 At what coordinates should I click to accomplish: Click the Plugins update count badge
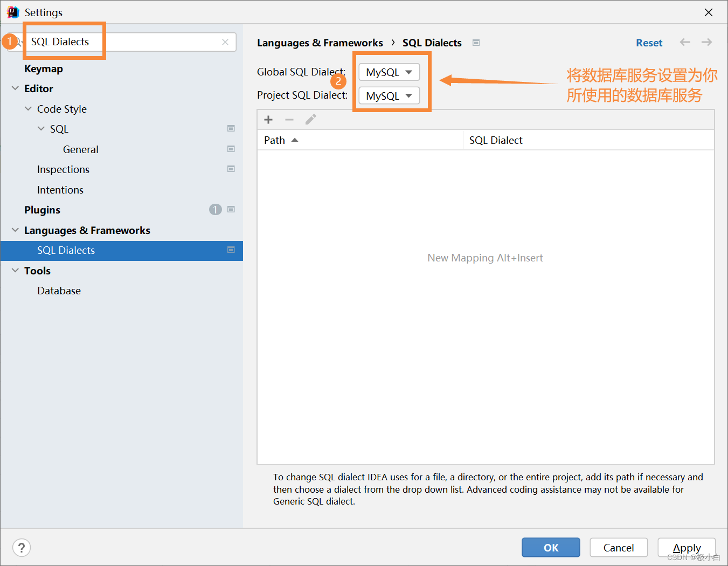coord(216,210)
